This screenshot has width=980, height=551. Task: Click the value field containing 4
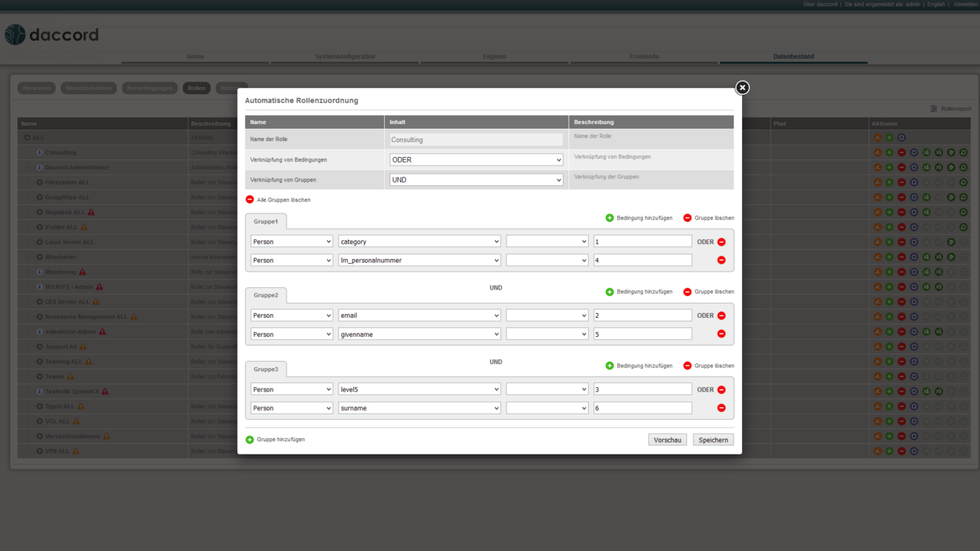tap(642, 260)
